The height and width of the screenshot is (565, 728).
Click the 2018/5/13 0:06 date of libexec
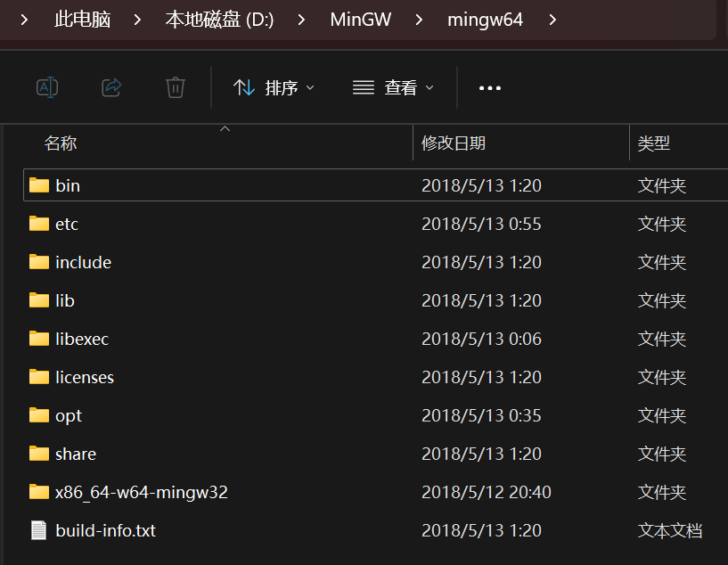pos(481,339)
